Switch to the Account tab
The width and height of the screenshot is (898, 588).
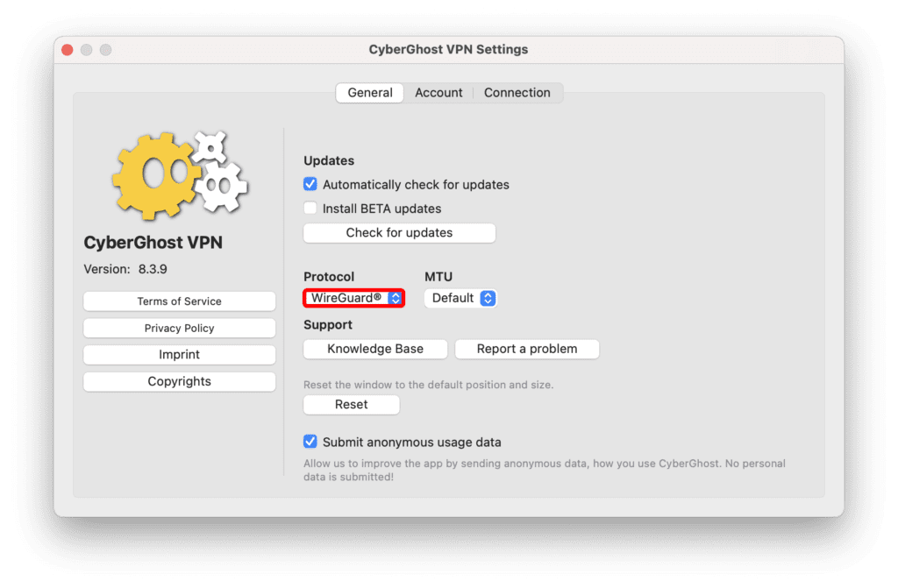(438, 92)
